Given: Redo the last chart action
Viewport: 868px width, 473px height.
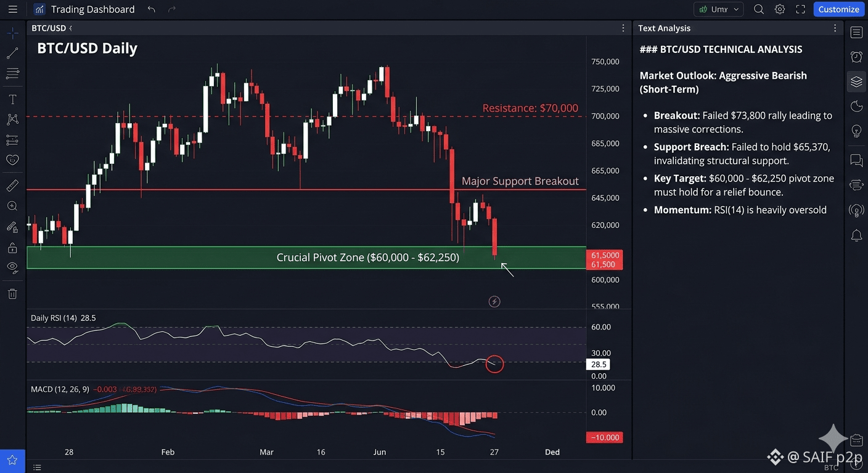Looking at the screenshot, I should point(172,9).
